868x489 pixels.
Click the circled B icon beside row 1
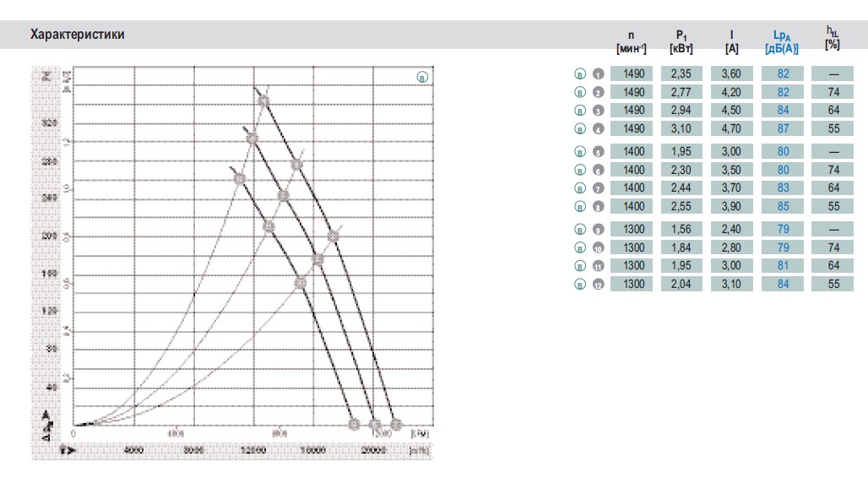pos(579,73)
